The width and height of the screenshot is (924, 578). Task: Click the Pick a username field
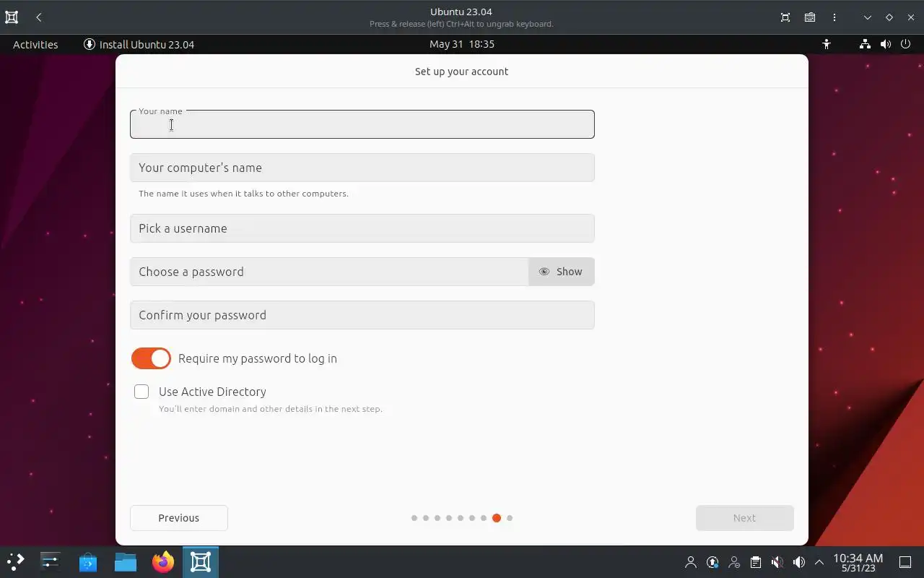[x=362, y=228]
